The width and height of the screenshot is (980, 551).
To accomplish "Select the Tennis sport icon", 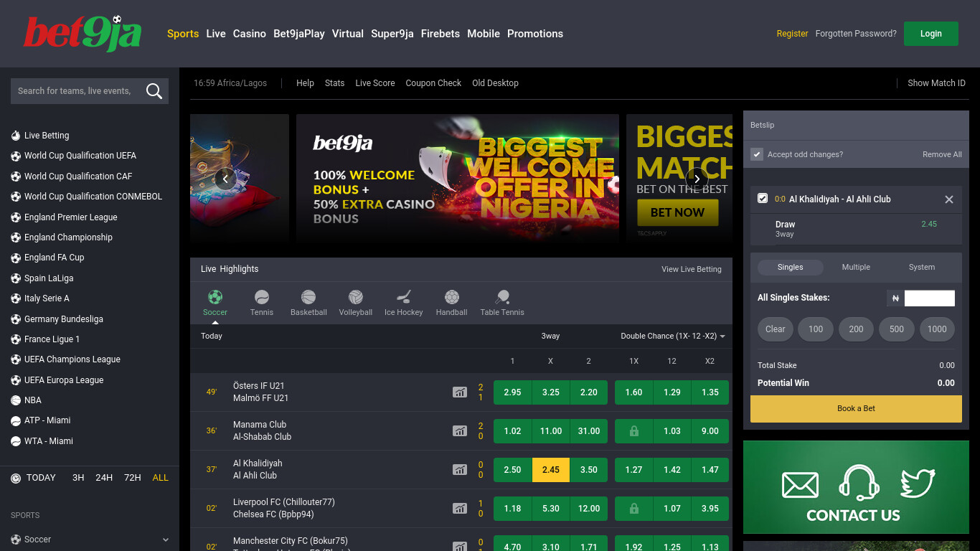I will [x=262, y=297].
